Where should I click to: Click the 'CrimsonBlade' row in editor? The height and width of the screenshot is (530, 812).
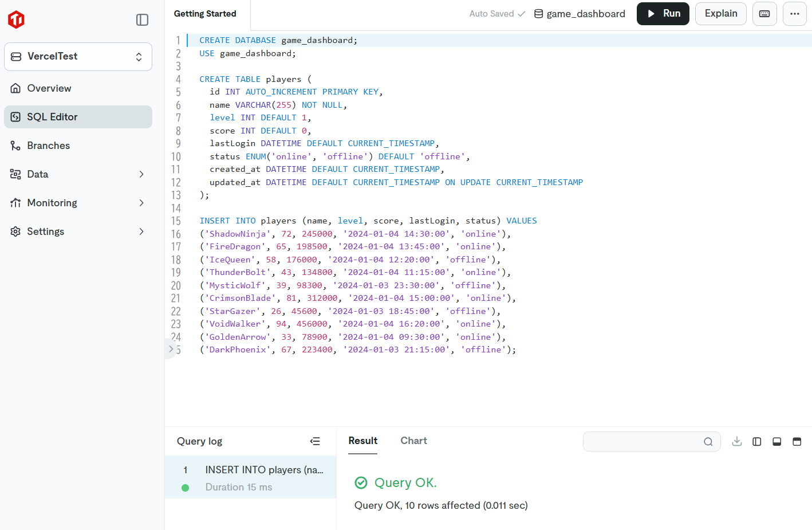pos(357,298)
